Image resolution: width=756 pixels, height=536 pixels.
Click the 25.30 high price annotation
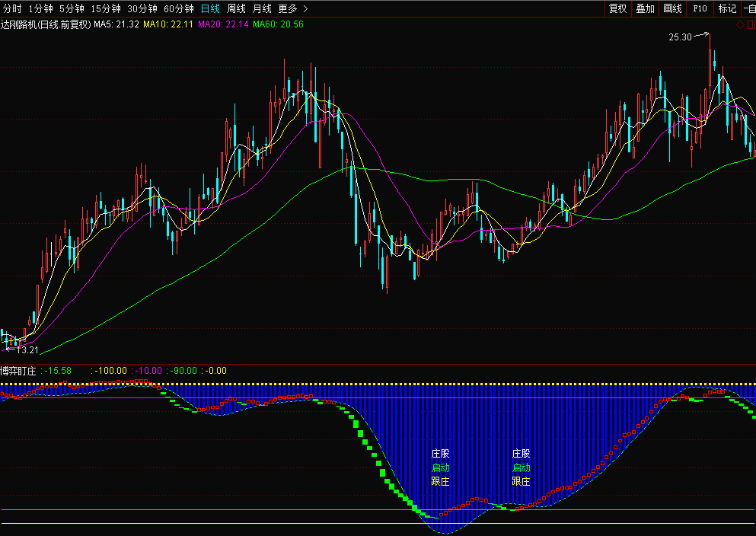(681, 37)
